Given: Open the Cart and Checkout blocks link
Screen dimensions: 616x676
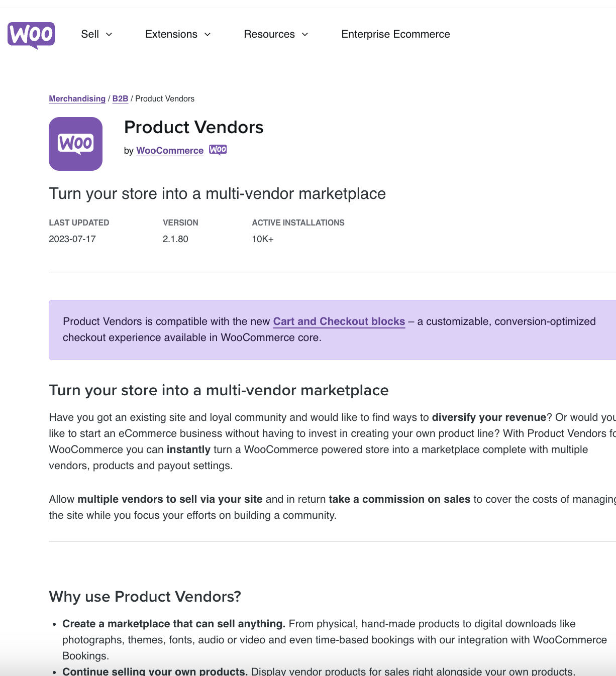Looking at the screenshot, I should 339,321.
